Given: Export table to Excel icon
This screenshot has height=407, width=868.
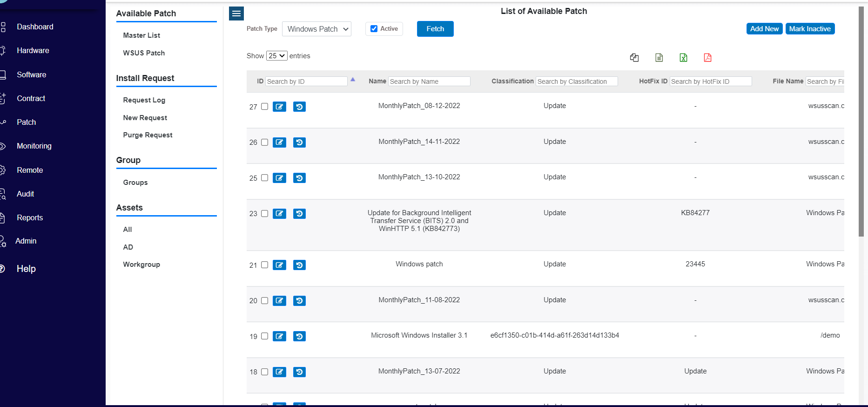Looking at the screenshot, I should (x=683, y=57).
